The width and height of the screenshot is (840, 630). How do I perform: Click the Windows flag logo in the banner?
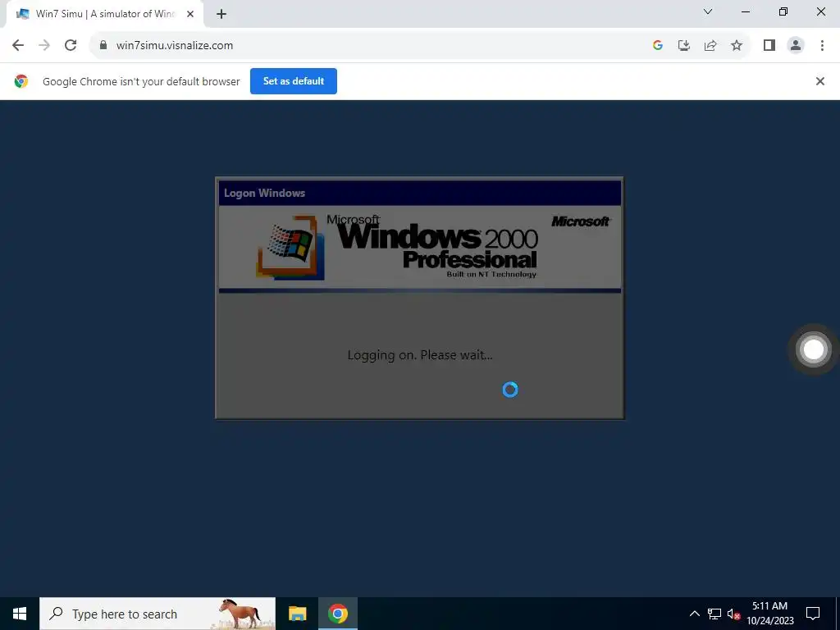[290, 248]
